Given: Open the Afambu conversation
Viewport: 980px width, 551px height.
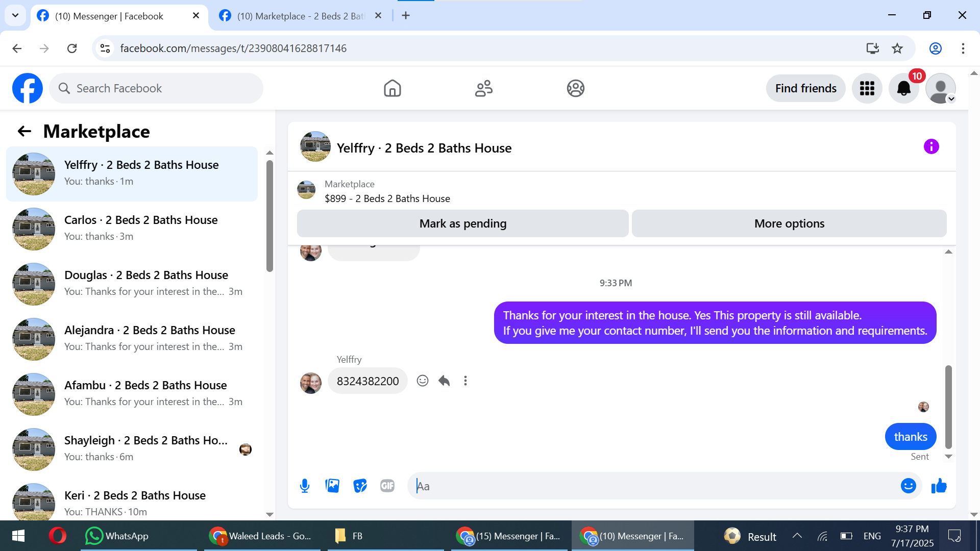Looking at the screenshot, I should coord(132,394).
